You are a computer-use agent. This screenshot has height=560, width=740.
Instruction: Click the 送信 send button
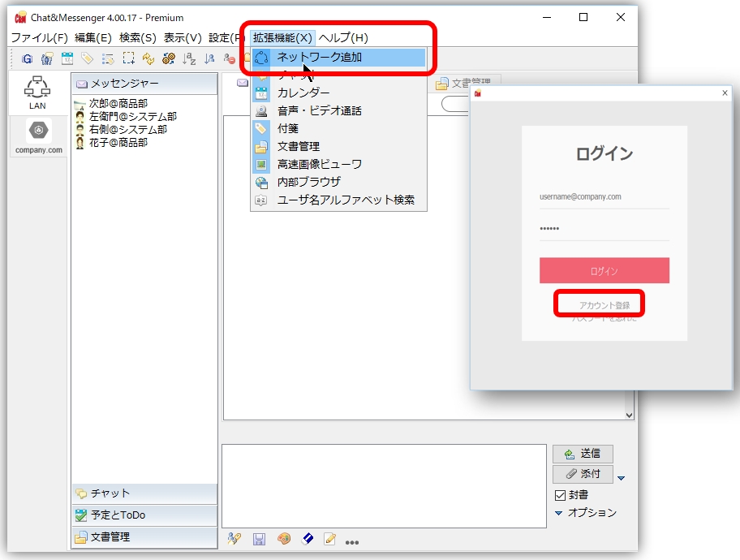(x=583, y=454)
